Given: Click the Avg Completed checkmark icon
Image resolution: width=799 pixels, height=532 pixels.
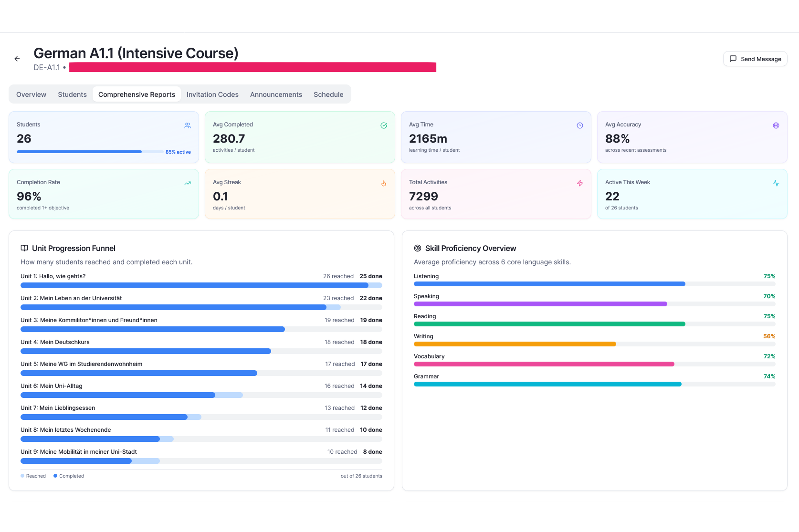Looking at the screenshot, I should (x=384, y=125).
